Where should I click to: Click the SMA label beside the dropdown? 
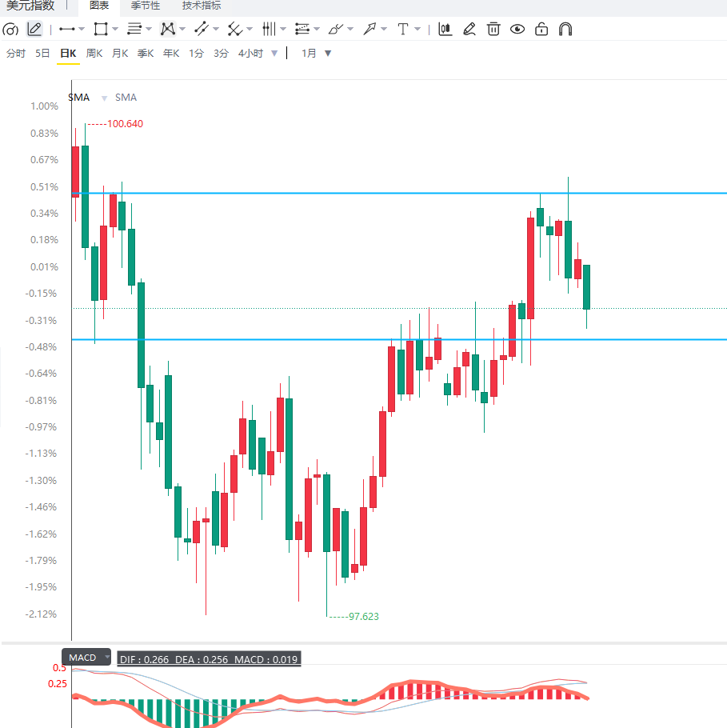click(126, 98)
